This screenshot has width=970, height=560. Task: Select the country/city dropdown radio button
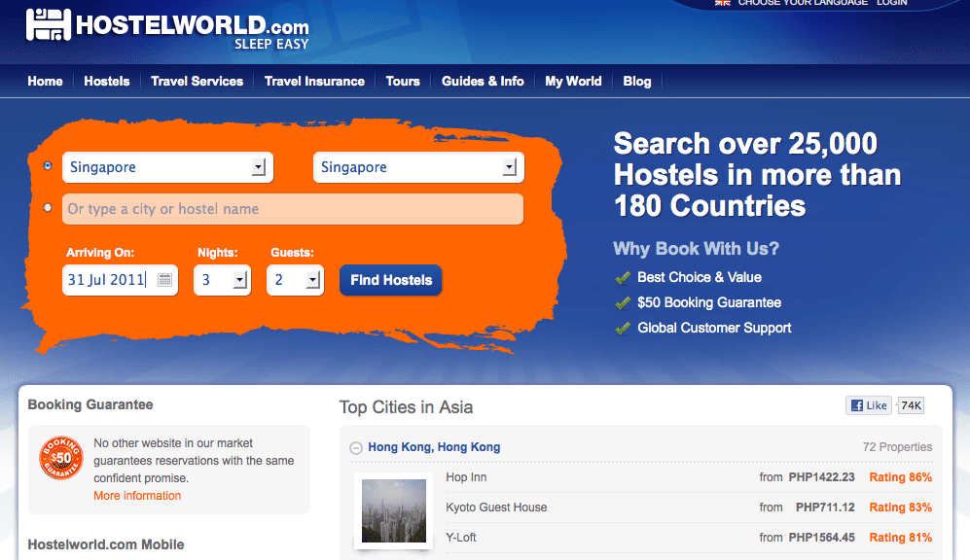[49, 166]
